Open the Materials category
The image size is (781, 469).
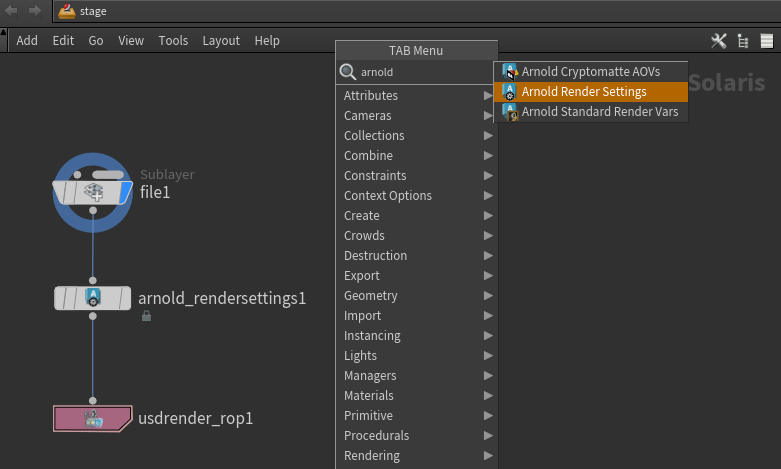416,395
